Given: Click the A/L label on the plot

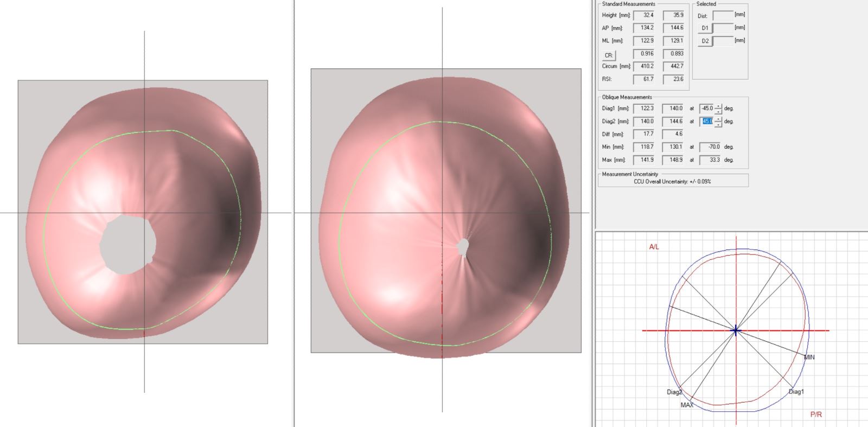Looking at the screenshot, I should pos(654,247).
